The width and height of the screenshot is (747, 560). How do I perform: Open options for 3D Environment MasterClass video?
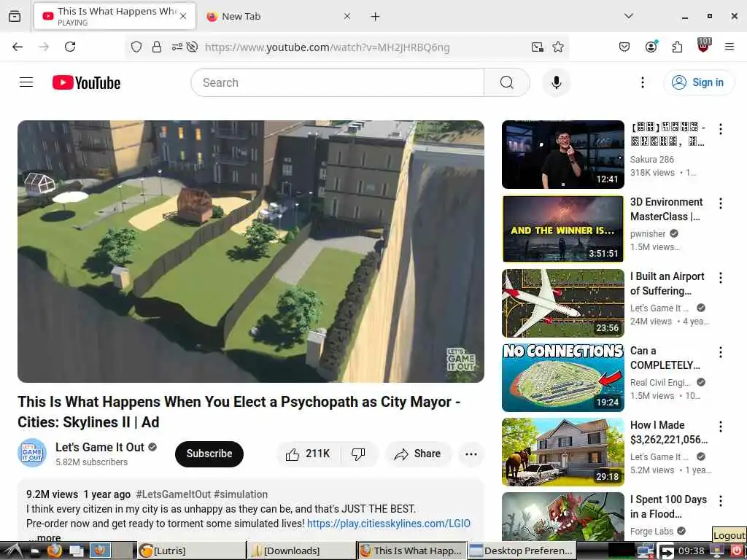720,203
